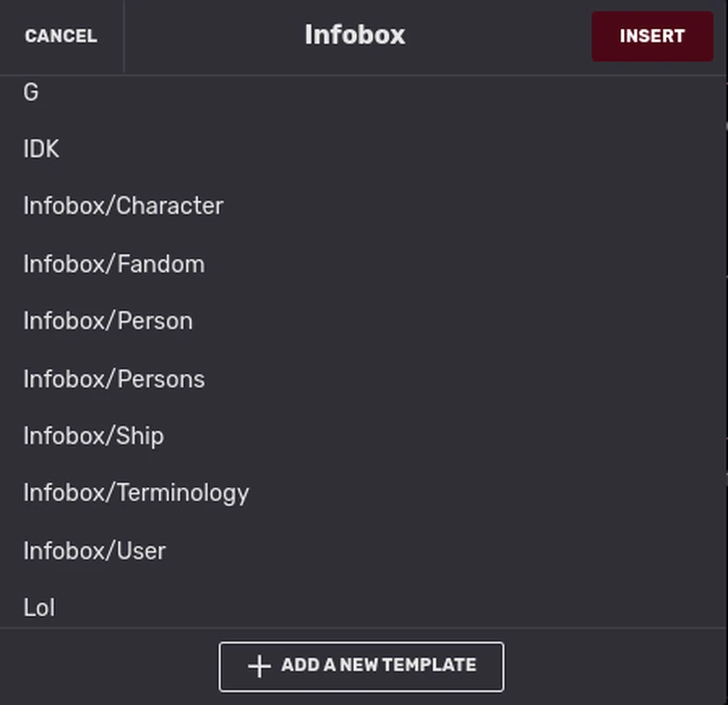Pick the Infobox/Terminology template
Screen dimensions: 728x705
[x=136, y=493]
